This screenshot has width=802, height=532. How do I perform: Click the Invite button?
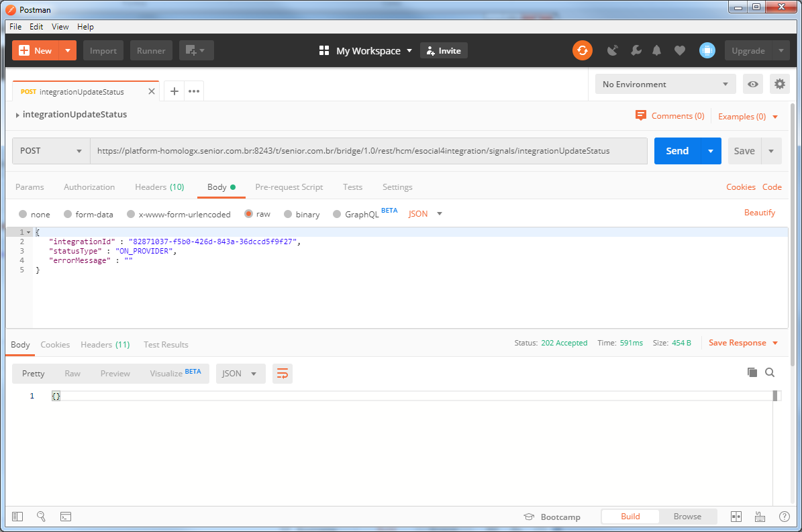pyautogui.click(x=444, y=50)
